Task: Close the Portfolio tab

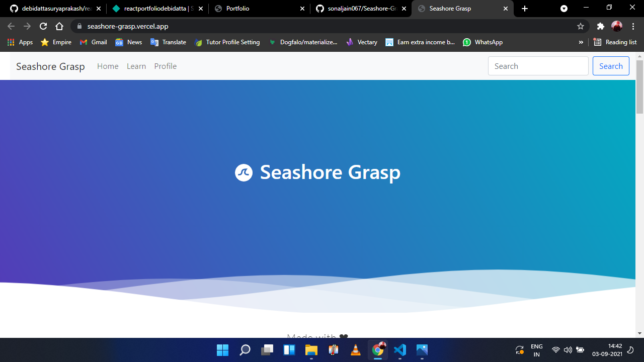Action: (x=302, y=9)
